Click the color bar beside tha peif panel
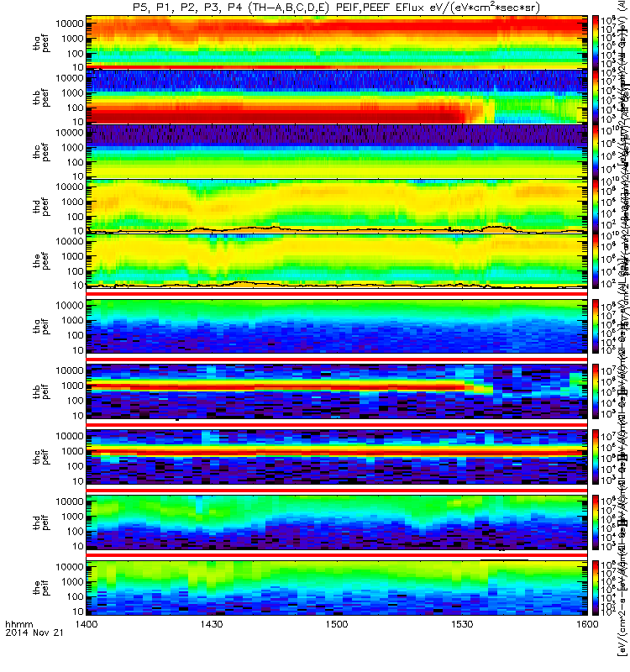 pos(596,326)
